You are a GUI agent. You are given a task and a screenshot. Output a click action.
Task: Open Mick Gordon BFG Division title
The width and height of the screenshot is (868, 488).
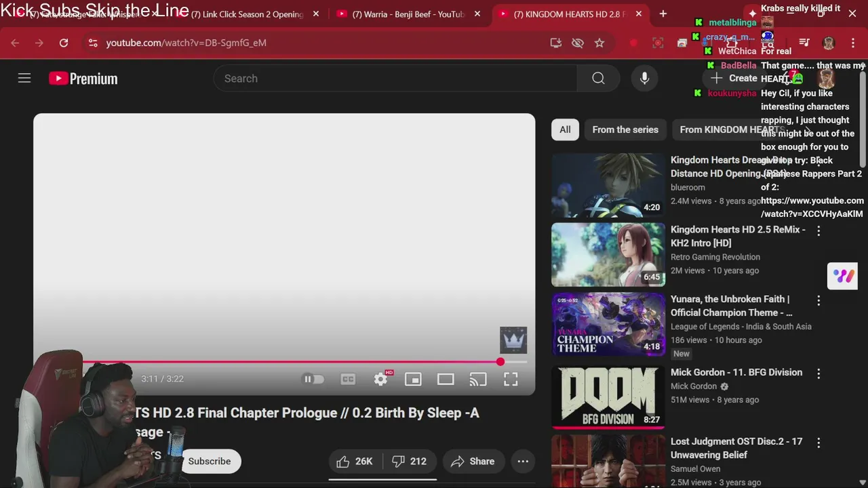click(736, 372)
